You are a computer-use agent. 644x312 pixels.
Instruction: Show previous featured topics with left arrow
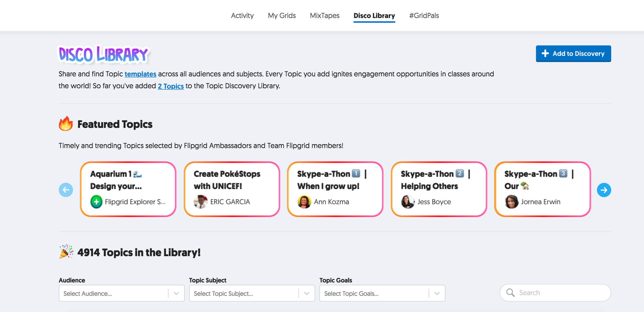tap(66, 190)
